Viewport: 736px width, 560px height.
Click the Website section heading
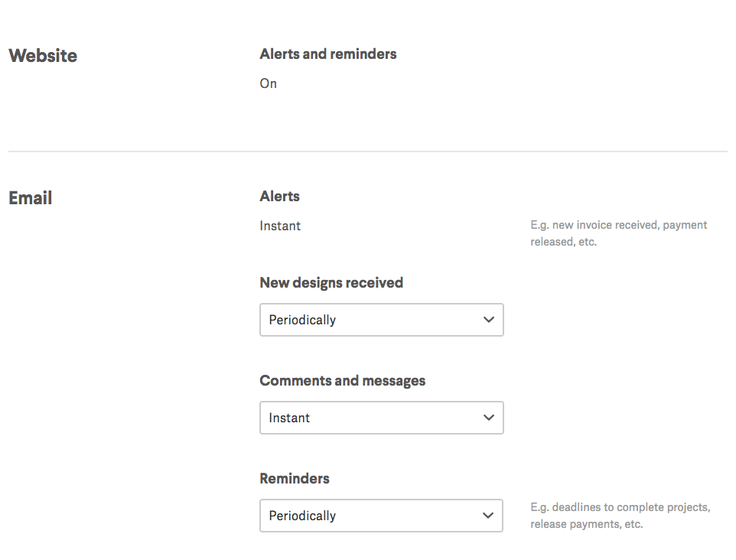click(43, 56)
